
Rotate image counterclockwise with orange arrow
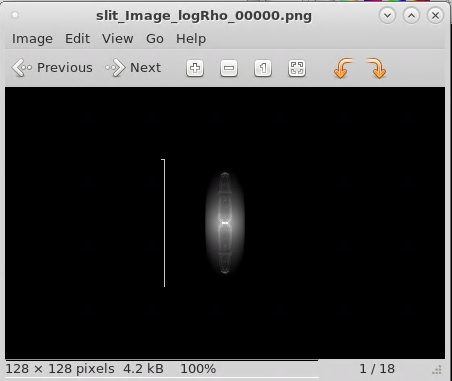point(343,68)
